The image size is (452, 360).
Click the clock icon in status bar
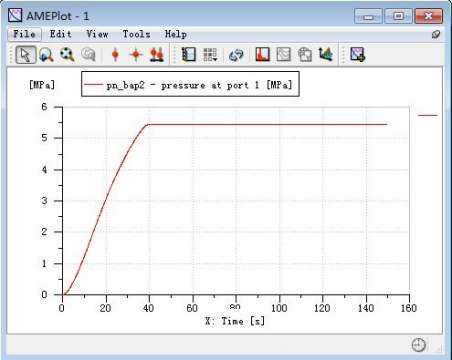(x=419, y=345)
